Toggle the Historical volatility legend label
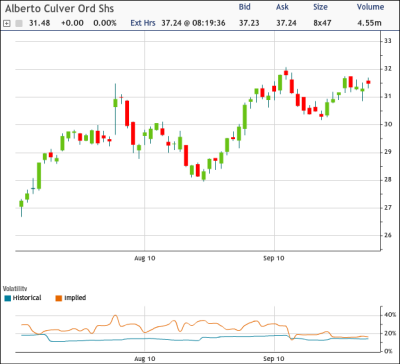The image size is (400, 364). click(27, 298)
